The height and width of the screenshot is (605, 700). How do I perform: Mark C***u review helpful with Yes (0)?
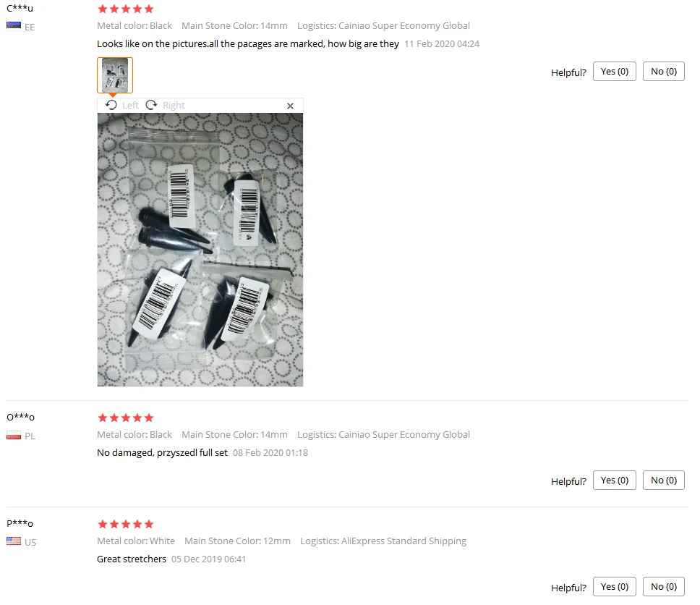pos(614,72)
